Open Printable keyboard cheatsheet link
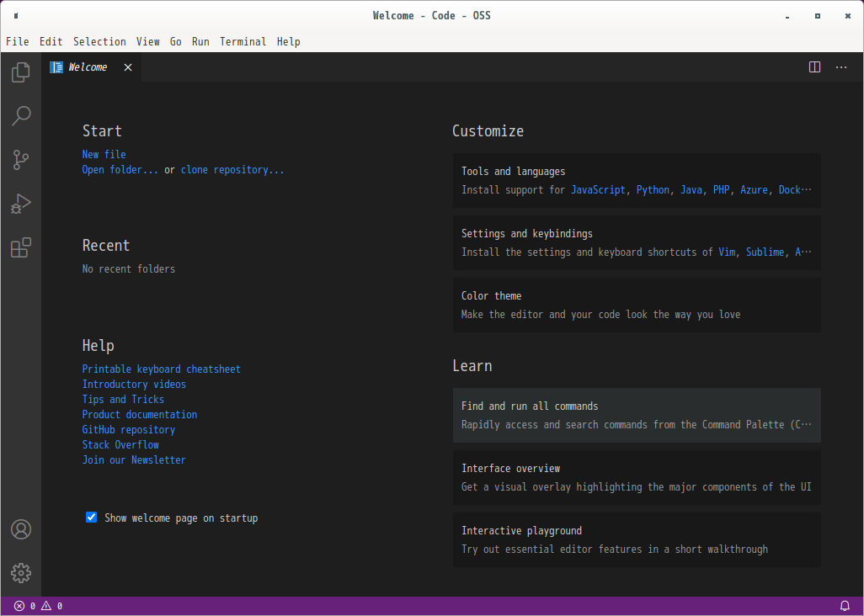Image resolution: width=864 pixels, height=616 pixels. [x=162, y=369]
